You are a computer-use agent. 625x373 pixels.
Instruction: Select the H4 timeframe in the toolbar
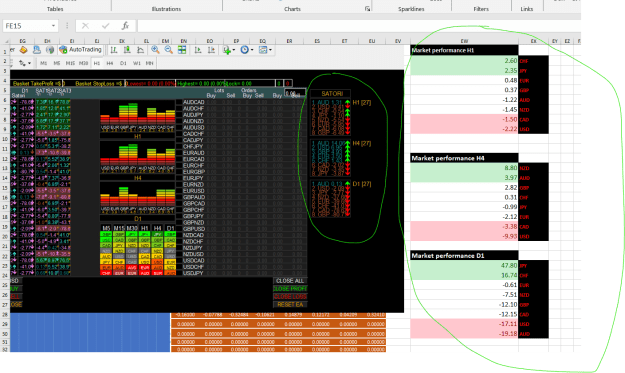click(110, 63)
